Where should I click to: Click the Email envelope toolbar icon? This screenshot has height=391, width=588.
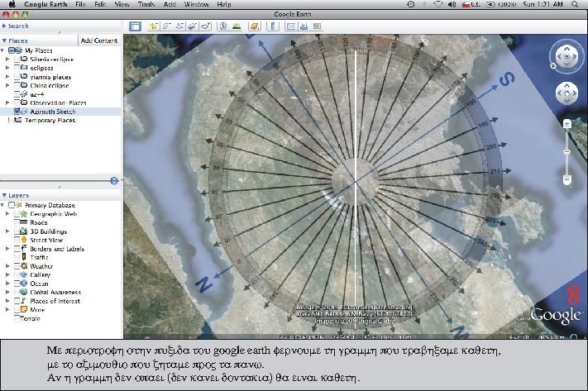291,26
